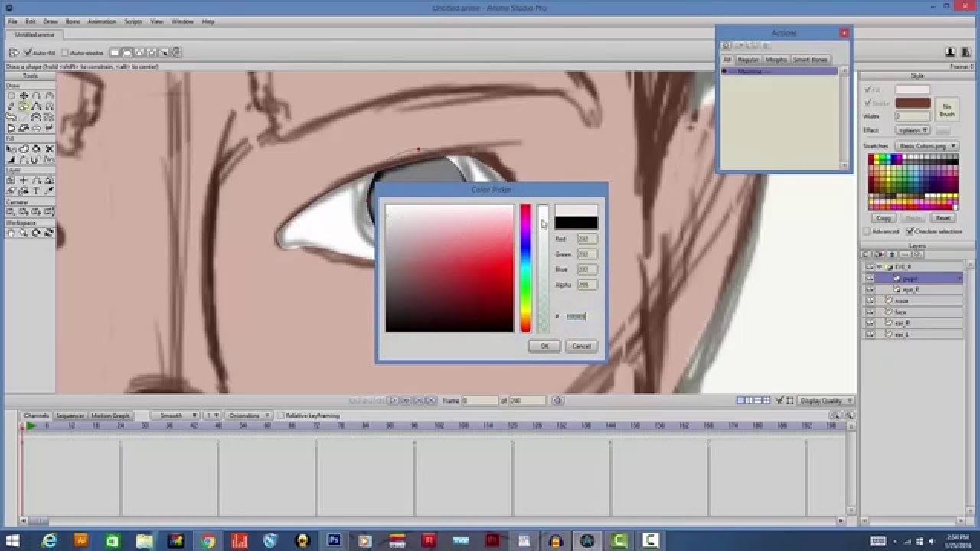Viewport: 980px width, 551px height.
Task: Click the Fill color swatch in Style
Action: click(x=913, y=90)
